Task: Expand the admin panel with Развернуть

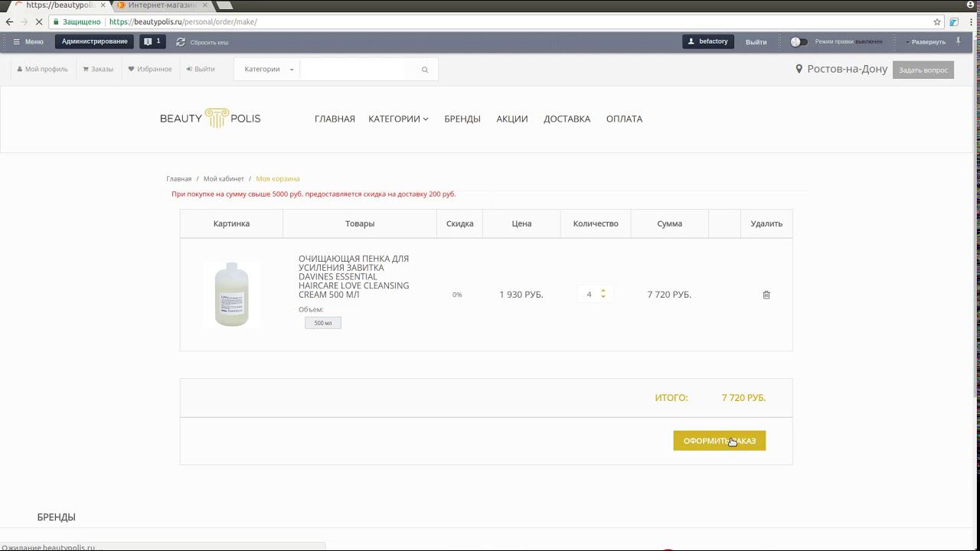Action: click(x=926, y=42)
